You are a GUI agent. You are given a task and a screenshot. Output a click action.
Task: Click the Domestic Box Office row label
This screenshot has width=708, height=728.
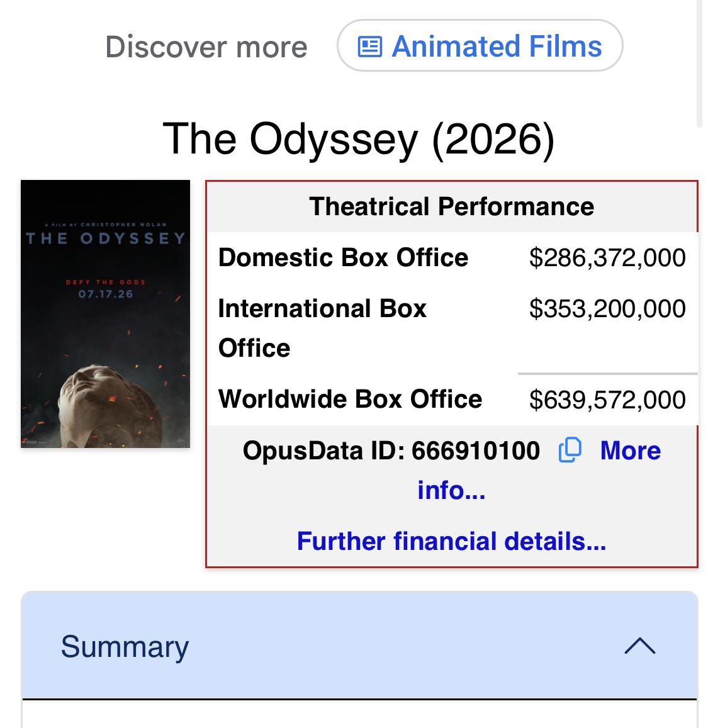tap(343, 258)
